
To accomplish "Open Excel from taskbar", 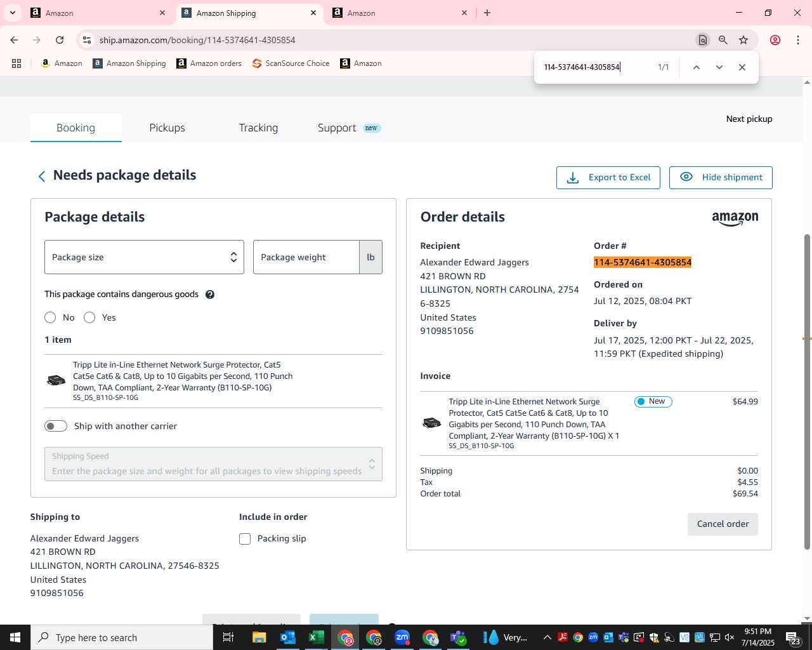I will [317, 637].
